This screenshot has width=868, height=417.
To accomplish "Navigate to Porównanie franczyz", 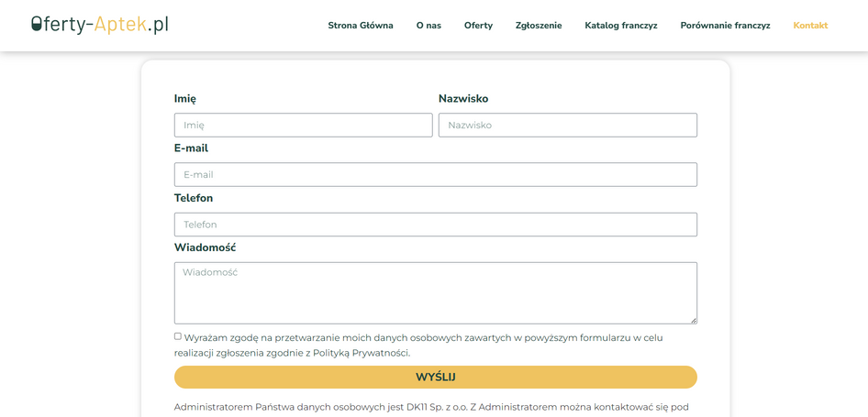I will point(725,26).
